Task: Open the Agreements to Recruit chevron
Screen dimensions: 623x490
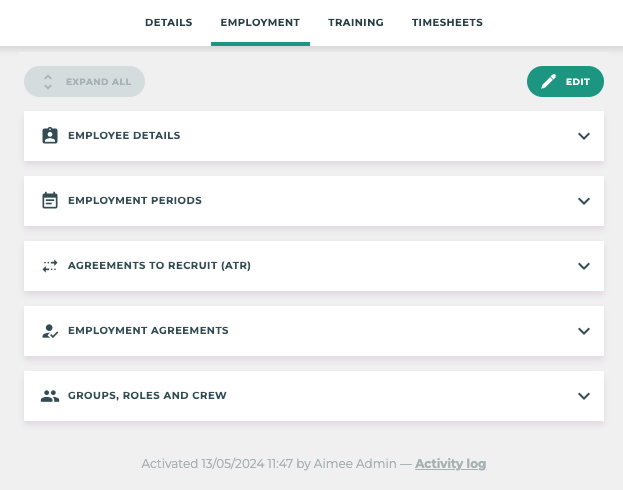Action: pos(584,266)
